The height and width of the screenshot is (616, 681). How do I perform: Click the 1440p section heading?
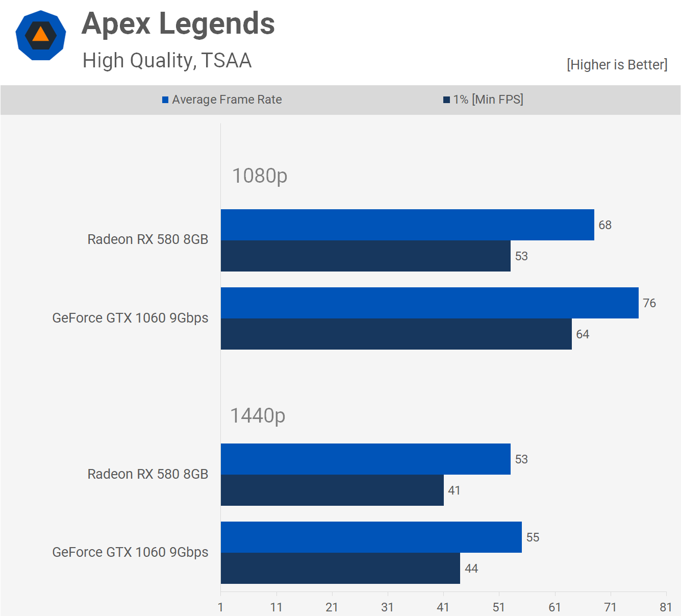point(258,415)
